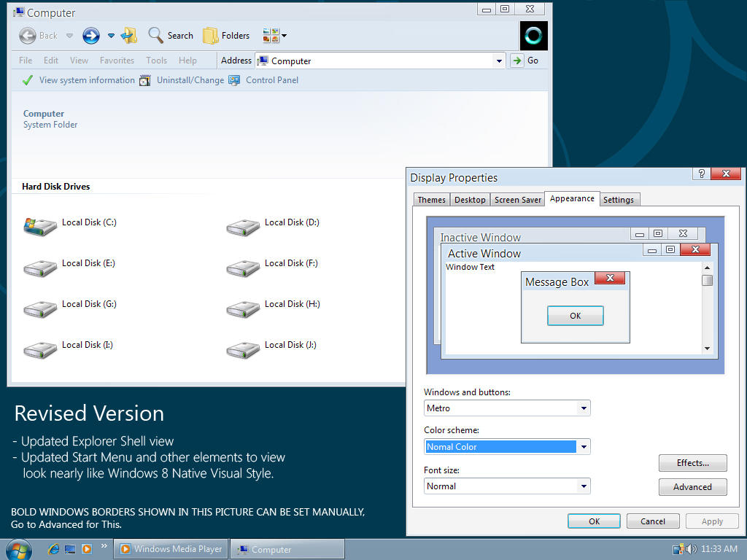The height and width of the screenshot is (560, 747).
Task: Switch to the Screen Saver tab
Action: coord(518,199)
